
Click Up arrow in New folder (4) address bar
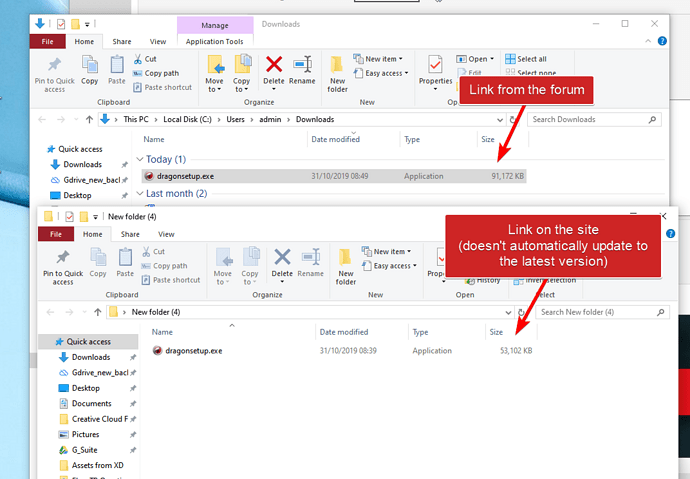point(98,312)
